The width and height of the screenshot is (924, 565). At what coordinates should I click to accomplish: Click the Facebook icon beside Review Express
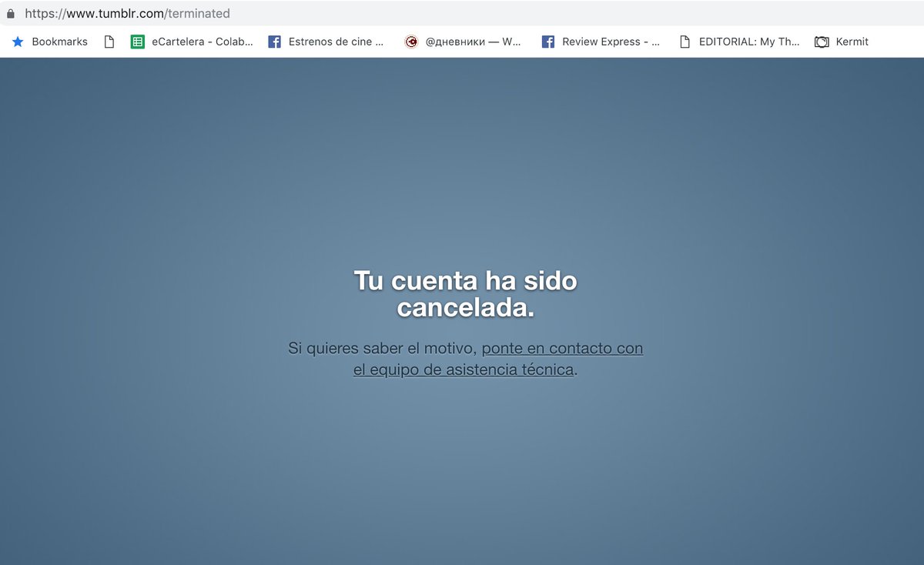tap(548, 42)
